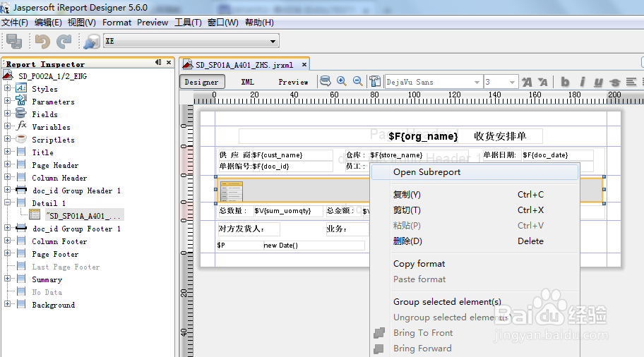Click the Undo arrow icon
This screenshot has width=644, height=357.
[x=42, y=41]
